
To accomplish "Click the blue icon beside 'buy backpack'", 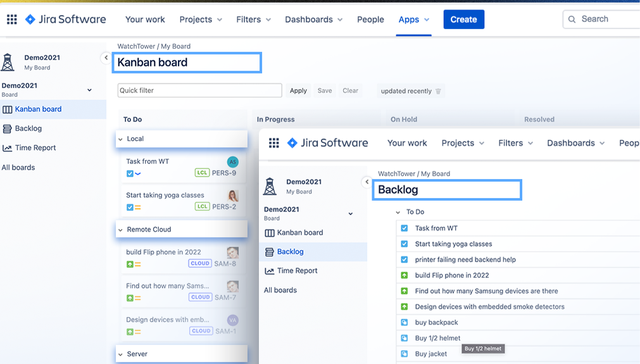I will point(404,322).
